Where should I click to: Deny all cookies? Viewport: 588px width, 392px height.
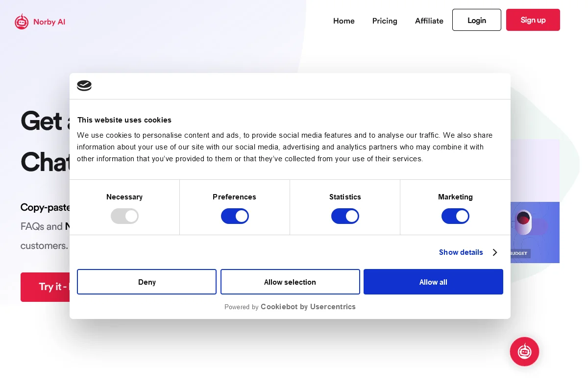coord(147,282)
